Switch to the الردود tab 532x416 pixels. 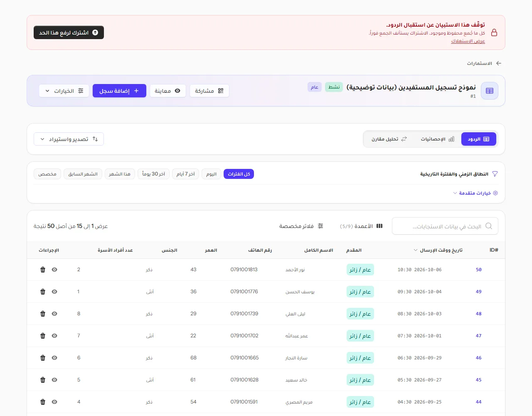pos(479,139)
